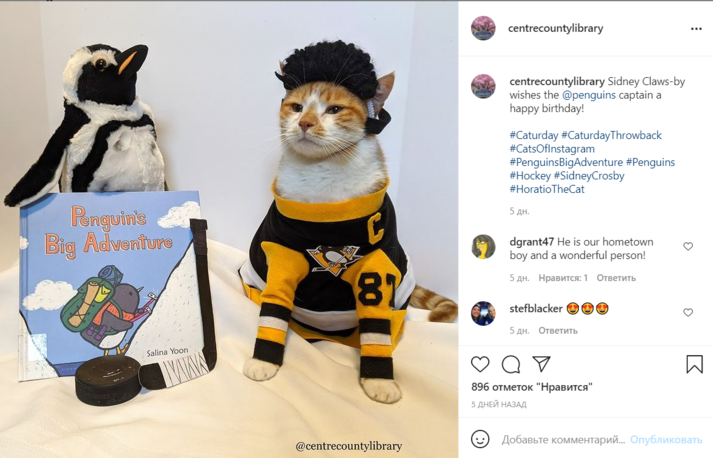The image size is (713, 458).
Task: Like the post with the heart icon
Action: 480,364
